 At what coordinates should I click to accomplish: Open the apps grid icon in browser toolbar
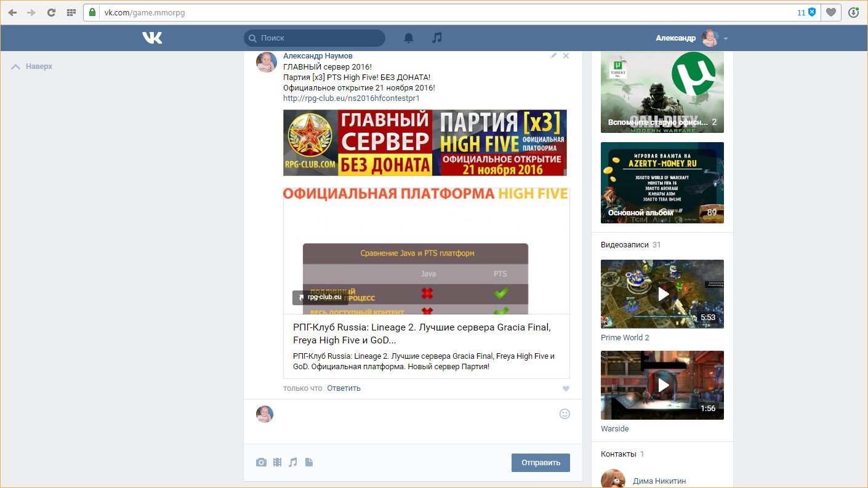pyautogui.click(x=71, y=12)
